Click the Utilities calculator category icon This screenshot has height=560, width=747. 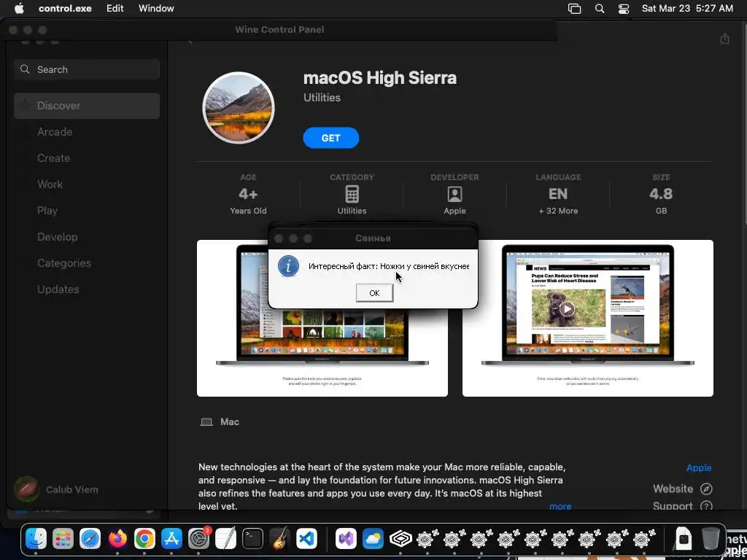tap(352, 194)
